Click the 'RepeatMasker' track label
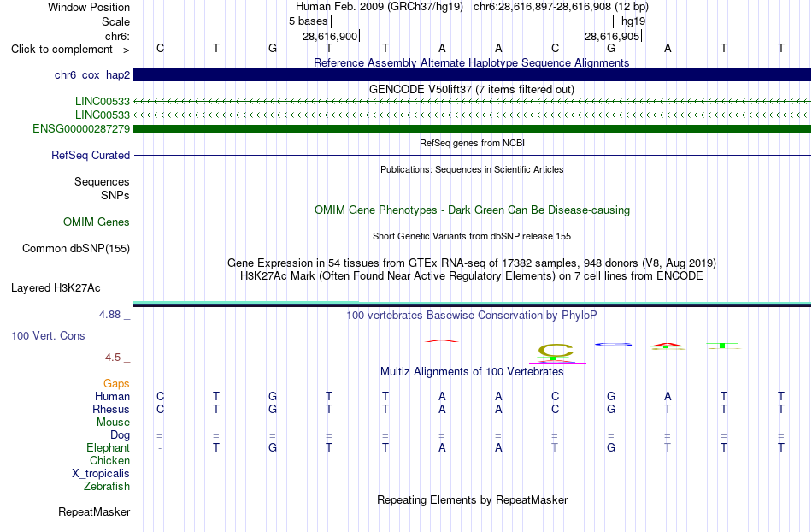Viewport: 812px width, 532px height. tap(94, 511)
